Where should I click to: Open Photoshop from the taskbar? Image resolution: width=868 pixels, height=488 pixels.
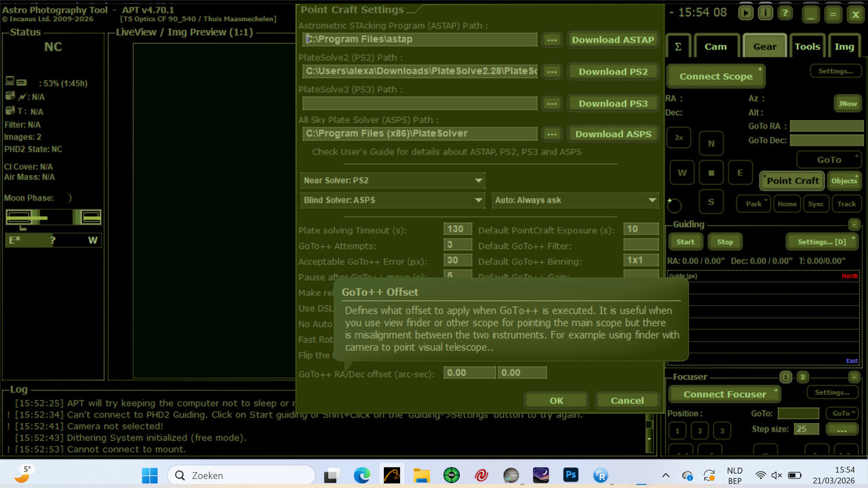pos(571,475)
